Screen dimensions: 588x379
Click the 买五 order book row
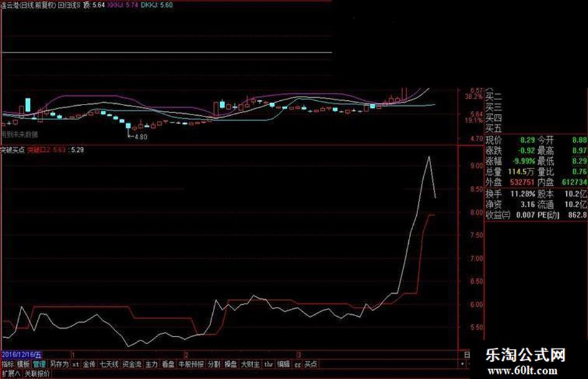click(494, 129)
